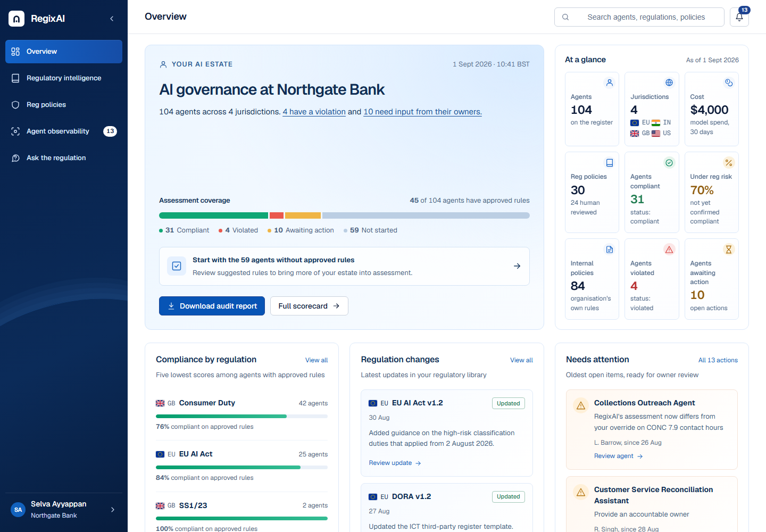The image size is (766, 532).
Task: Go to Regulatory intelligence
Action: pyautogui.click(x=64, y=78)
